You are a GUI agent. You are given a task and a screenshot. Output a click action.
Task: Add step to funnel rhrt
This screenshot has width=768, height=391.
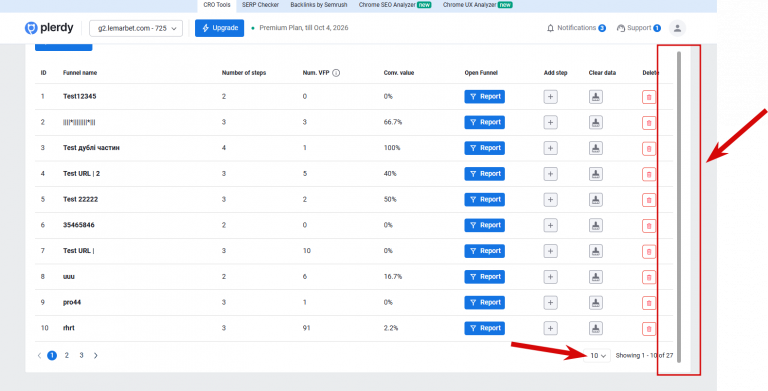tap(551, 328)
